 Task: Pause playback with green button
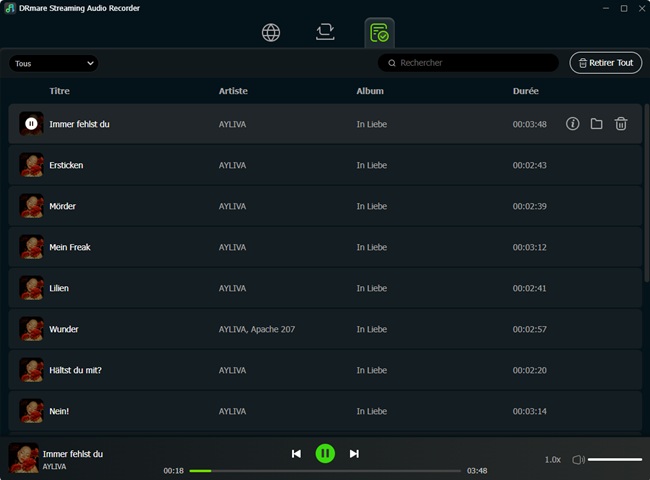click(325, 453)
